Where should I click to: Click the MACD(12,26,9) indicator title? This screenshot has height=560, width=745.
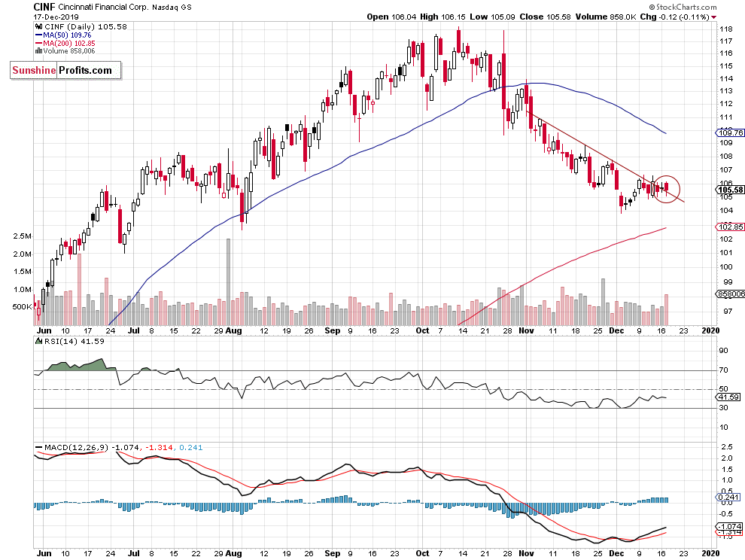pyautogui.click(x=77, y=447)
